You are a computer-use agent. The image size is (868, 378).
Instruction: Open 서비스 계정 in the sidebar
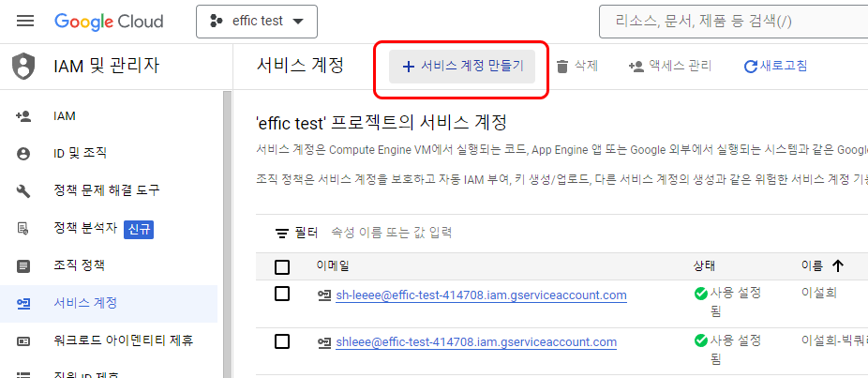[x=85, y=303]
